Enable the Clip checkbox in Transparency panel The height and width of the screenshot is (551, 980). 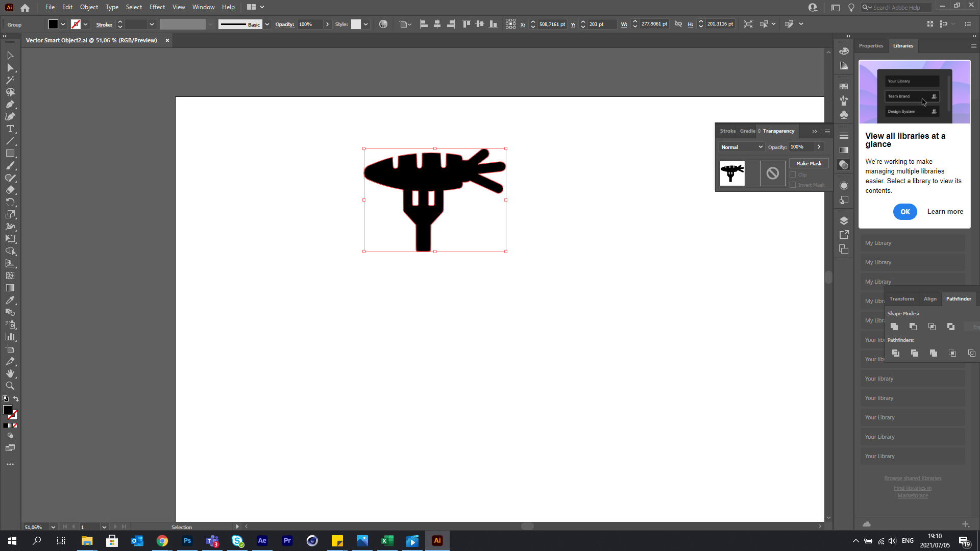tap(793, 174)
